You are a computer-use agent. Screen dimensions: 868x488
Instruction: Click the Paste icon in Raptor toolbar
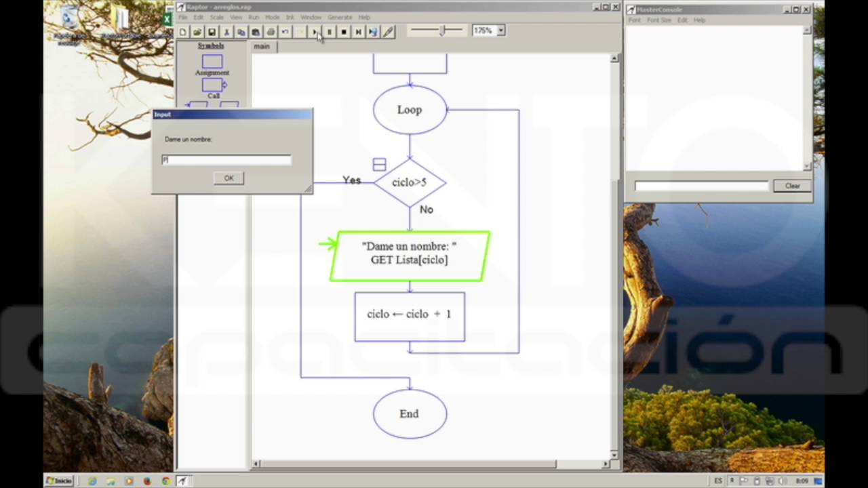pos(256,32)
